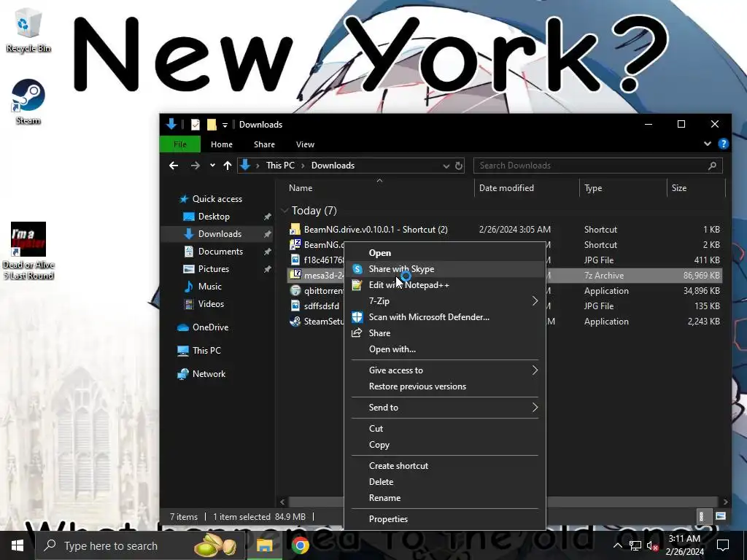Launch the Steam desktop shortcut
This screenshot has width=747, height=560.
coord(28,102)
